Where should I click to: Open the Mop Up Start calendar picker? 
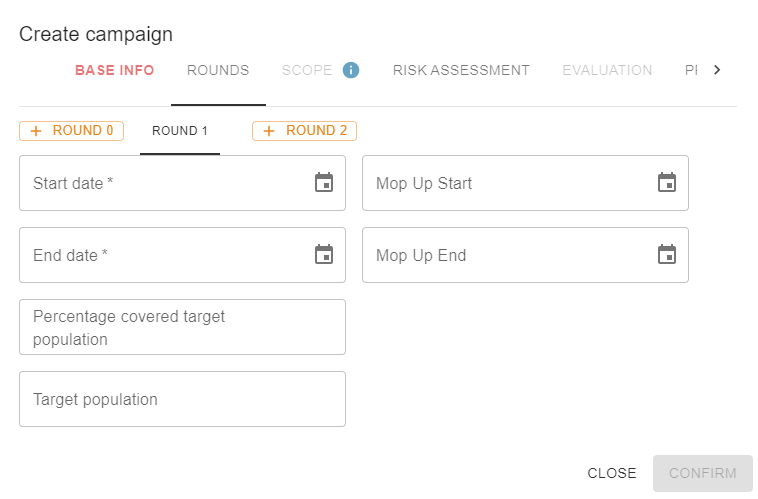(x=667, y=183)
